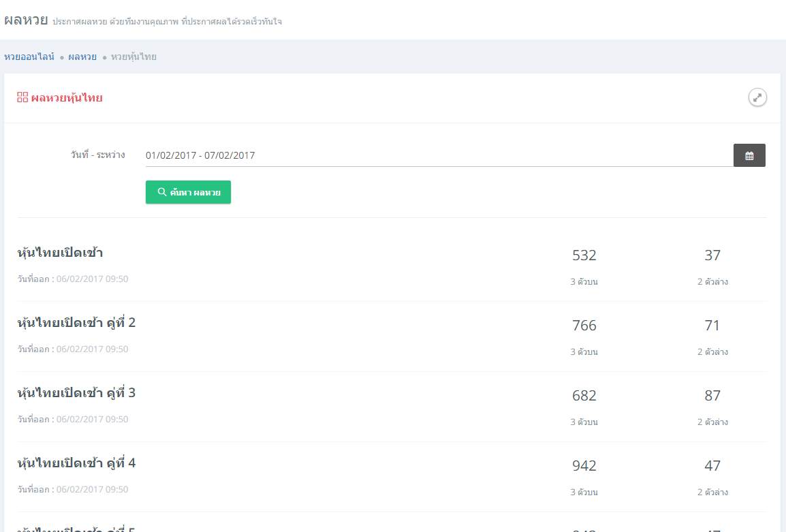Select หุ้นไทยเปิดเช้า คู่ที่ 3 title
786x532 pixels.
pos(76,393)
